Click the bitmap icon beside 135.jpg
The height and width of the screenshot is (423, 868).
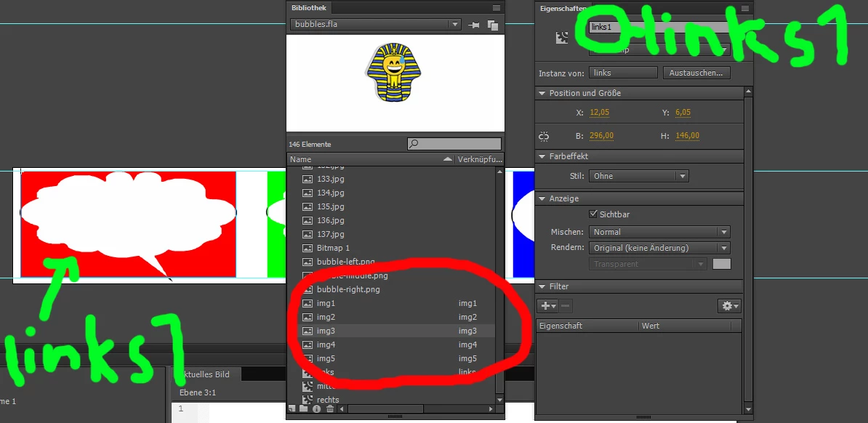(308, 206)
